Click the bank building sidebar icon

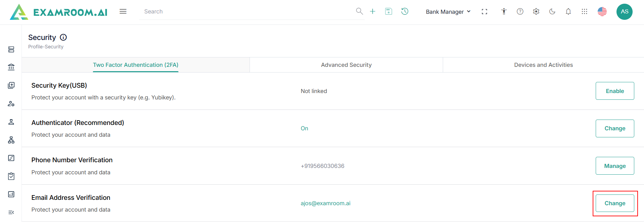point(11,67)
